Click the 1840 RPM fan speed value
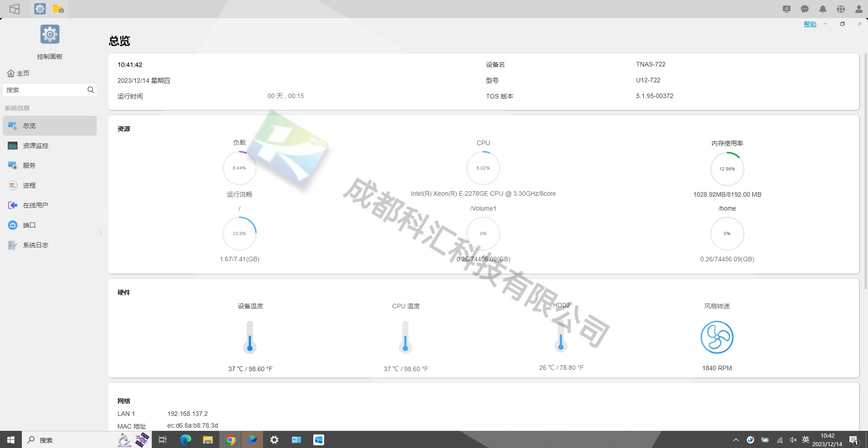 point(717,368)
